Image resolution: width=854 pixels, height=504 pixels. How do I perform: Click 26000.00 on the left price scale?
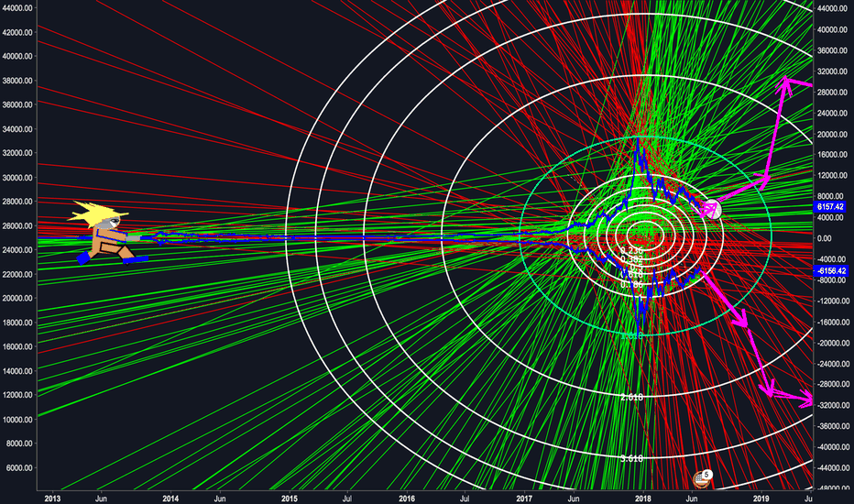coord(18,225)
